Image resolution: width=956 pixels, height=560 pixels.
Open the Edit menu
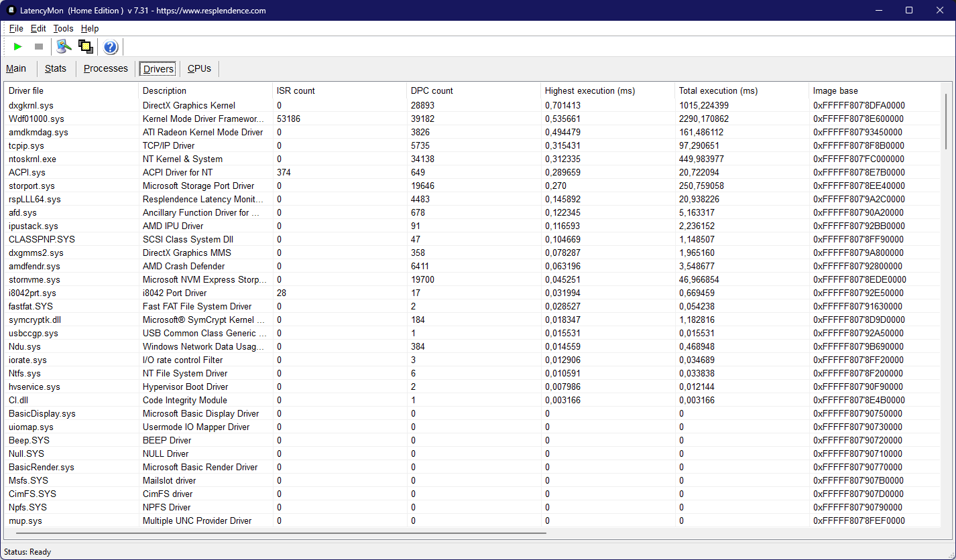tap(38, 28)
